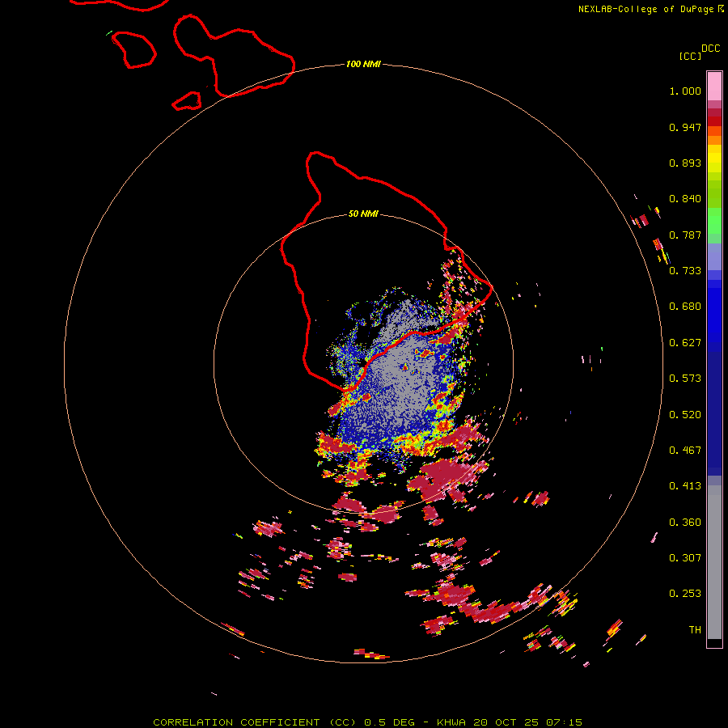Select the 0.627 scale value
This screenshot has height=728, width=728.
point(685,343)
